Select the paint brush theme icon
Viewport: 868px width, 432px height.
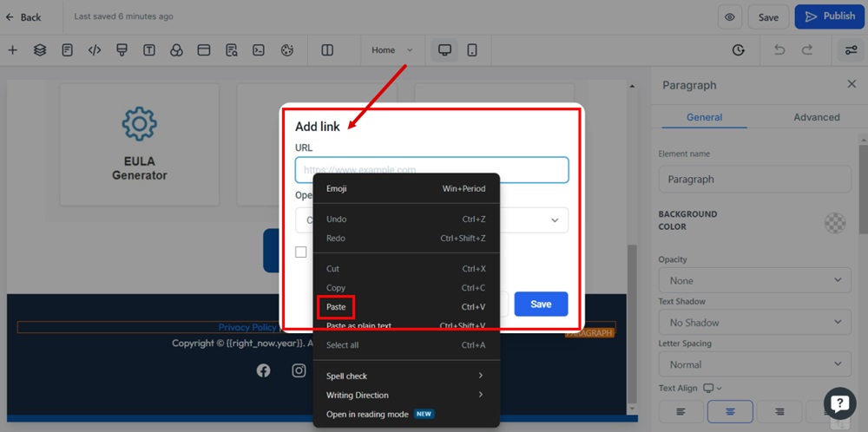point(122,50)
